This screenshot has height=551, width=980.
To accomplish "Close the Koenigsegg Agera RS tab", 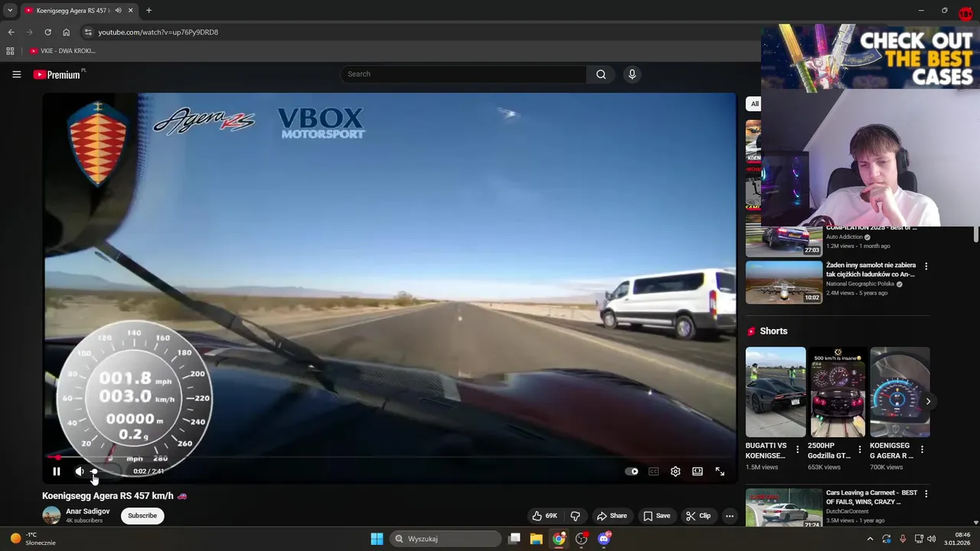I will point(130,11).
